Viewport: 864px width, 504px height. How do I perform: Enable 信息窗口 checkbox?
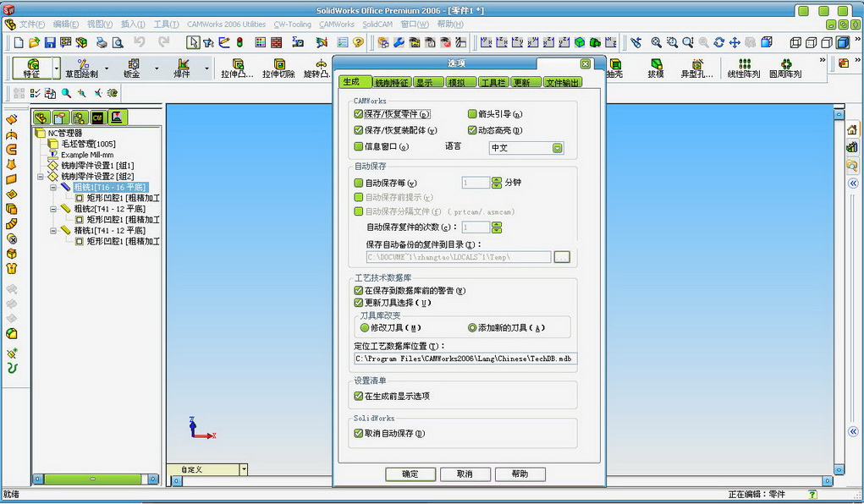(x=359, y=146)
